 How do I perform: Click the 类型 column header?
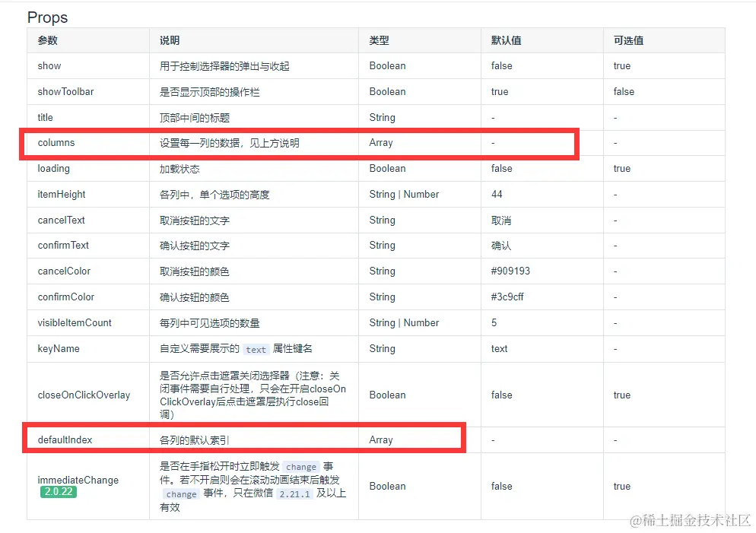pyautogui.click(x=379, y=40)
